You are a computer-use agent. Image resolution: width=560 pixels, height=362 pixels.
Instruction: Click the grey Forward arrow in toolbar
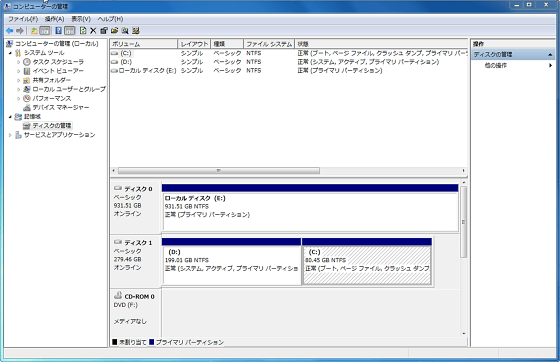[x=20, y=31]
